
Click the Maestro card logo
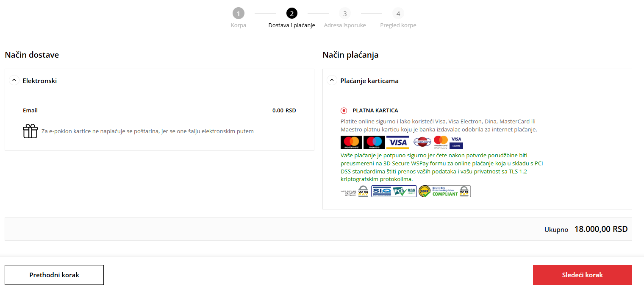(374, 142)
